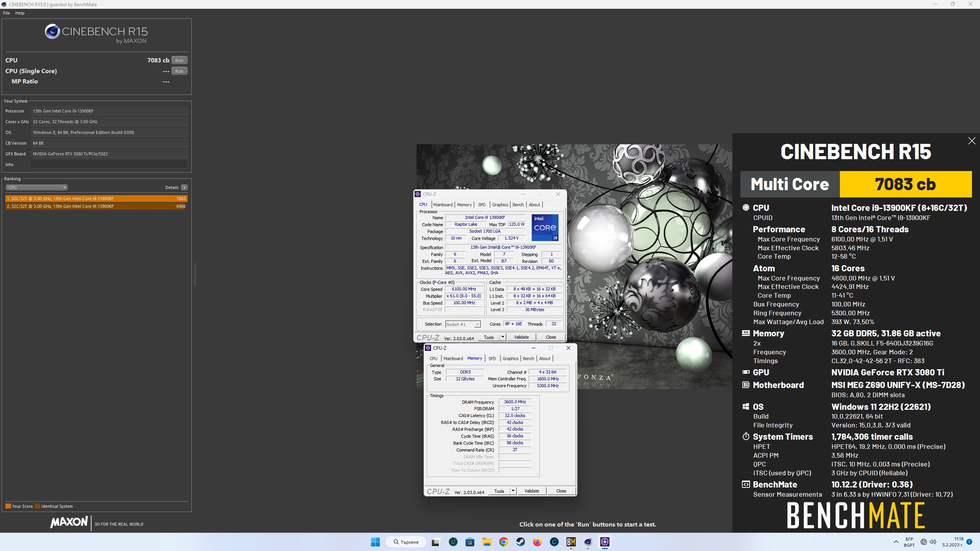Switch to Memory tab in upper CPU-Z

[464, 205]
